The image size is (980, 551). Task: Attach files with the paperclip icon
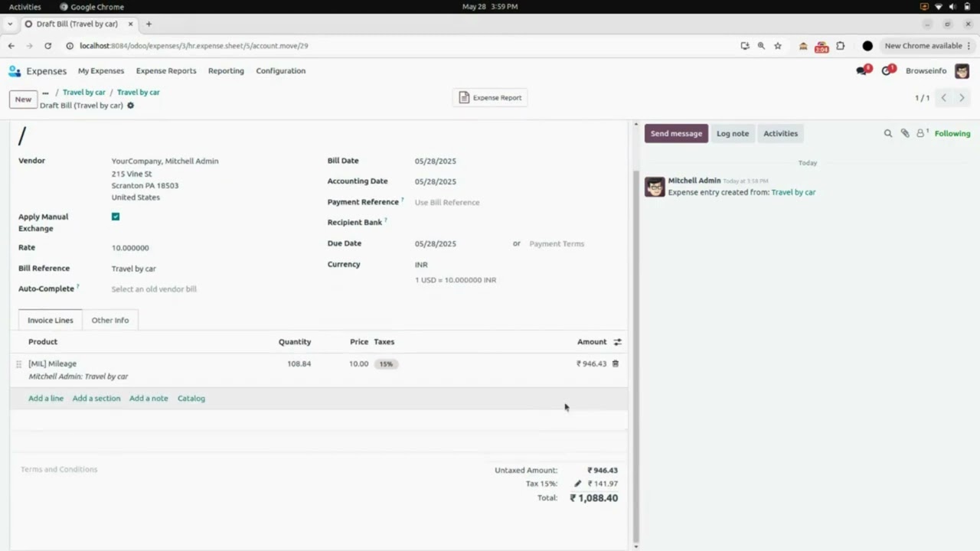click(x=905, y=133)
